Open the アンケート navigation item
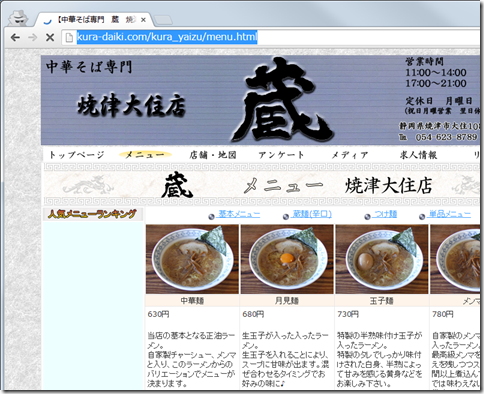Viewport: 484px width, 394px height. [281, 155]
